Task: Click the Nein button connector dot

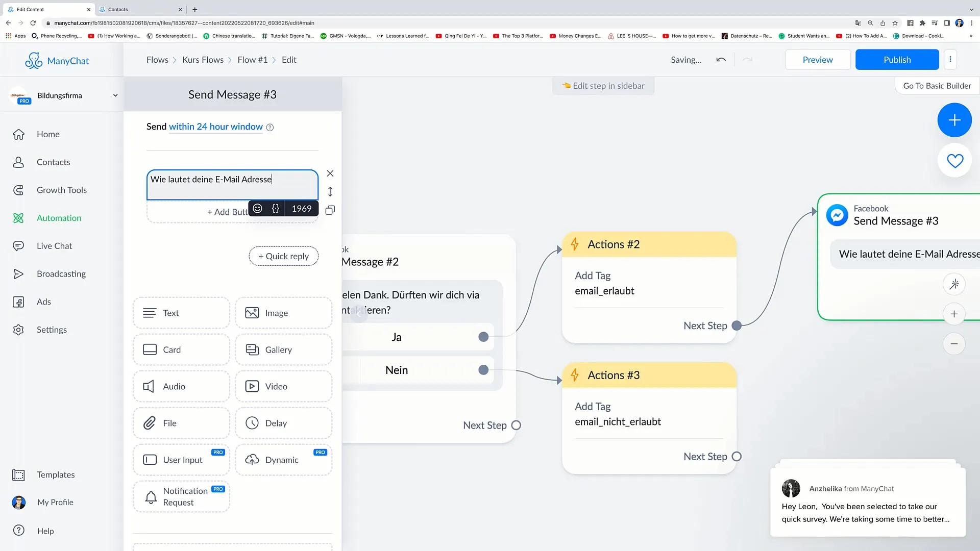Action: tap(483, 370)
